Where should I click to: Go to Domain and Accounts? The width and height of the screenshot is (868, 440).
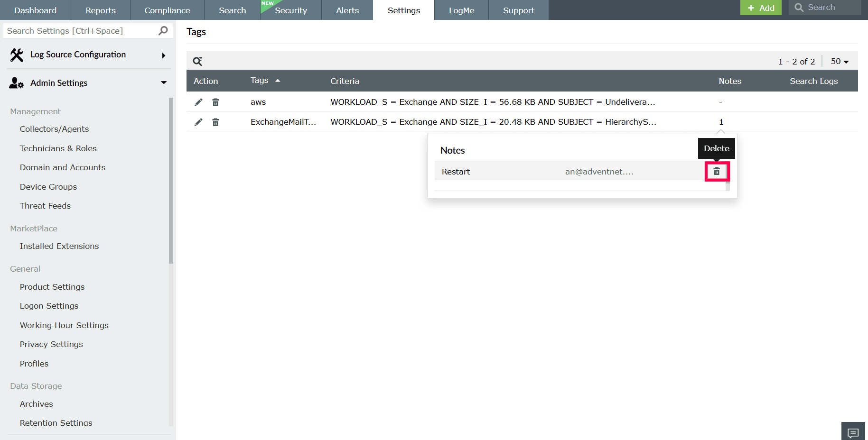pyautogui.click(x=63, y=167)
